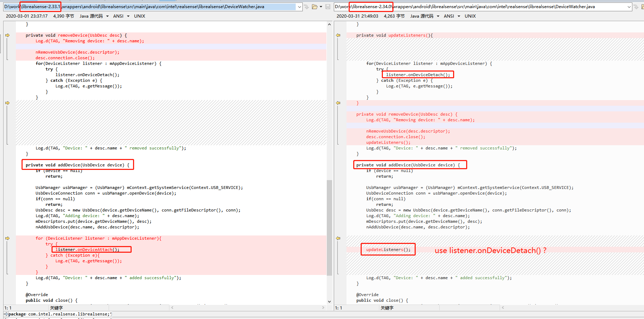Click right pane horizontal scroll left arrow
Image resolution: width=644 pixels, height=319 pixels.
[x=503, y=308]
